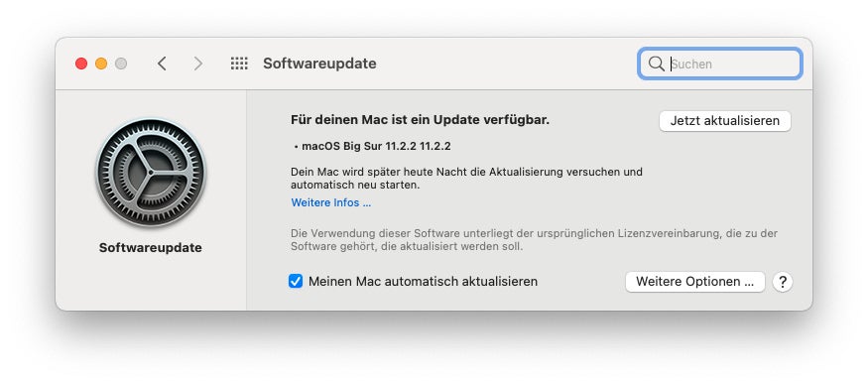
Task: Focus the 'Suchen' search field
Action: tap(719, 64)
